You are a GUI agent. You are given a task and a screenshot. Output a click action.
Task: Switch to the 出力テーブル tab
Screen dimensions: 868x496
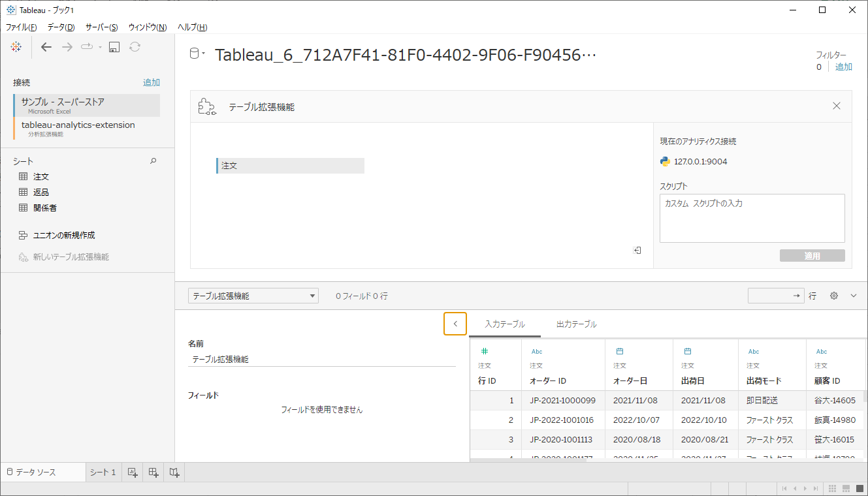(x=576, y=324)
